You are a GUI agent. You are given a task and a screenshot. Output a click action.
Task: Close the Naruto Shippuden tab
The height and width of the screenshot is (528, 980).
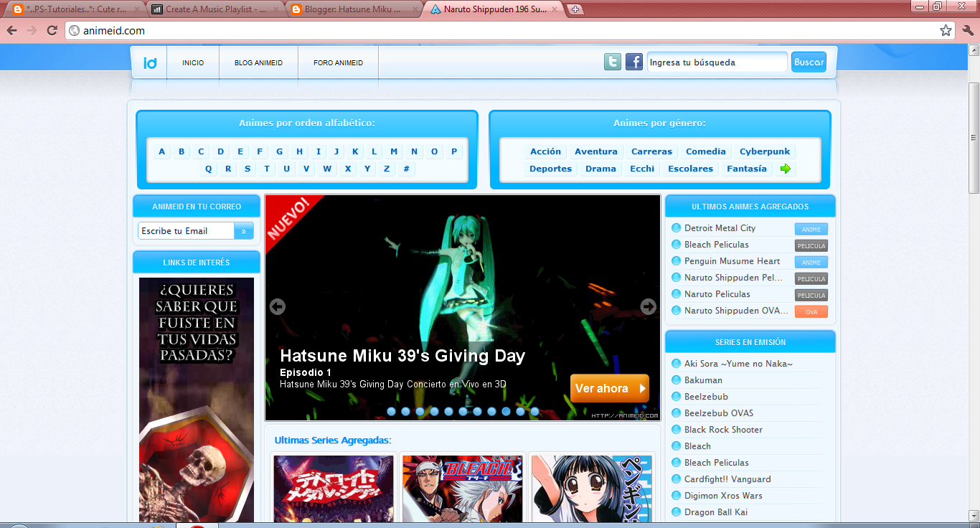point(554,9)
